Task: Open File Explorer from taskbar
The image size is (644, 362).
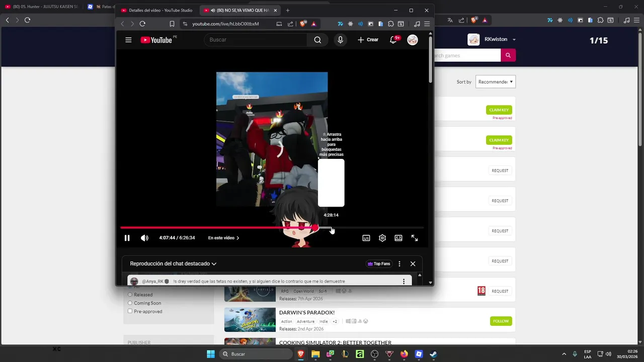Action: click(315, 354)
